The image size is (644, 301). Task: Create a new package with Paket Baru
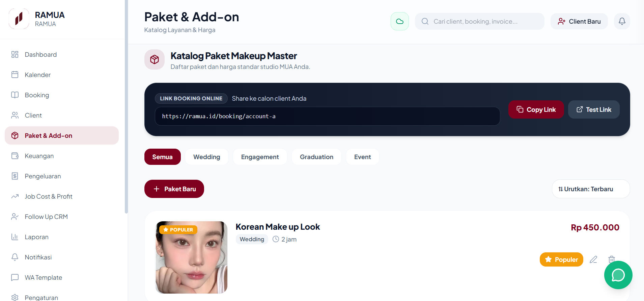point(174,189)
